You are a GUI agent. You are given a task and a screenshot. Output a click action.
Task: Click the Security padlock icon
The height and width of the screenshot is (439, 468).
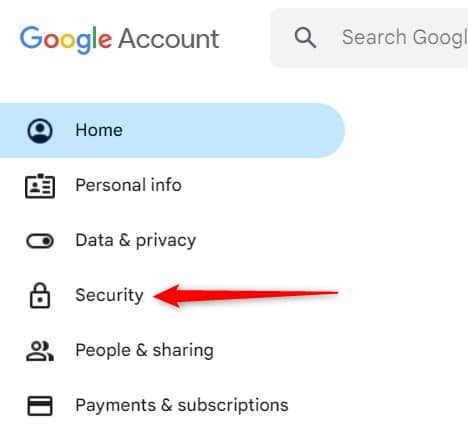(x=40, y=295)
